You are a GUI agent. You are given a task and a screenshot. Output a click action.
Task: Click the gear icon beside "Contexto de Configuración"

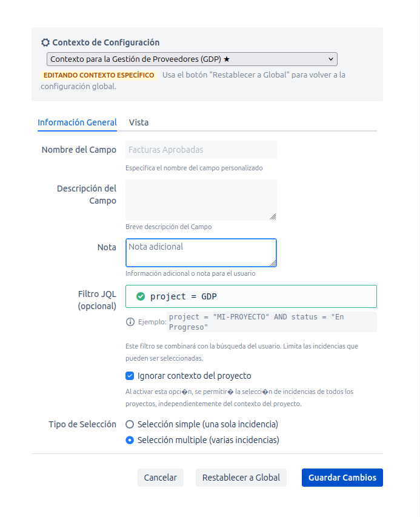point(45,42)
